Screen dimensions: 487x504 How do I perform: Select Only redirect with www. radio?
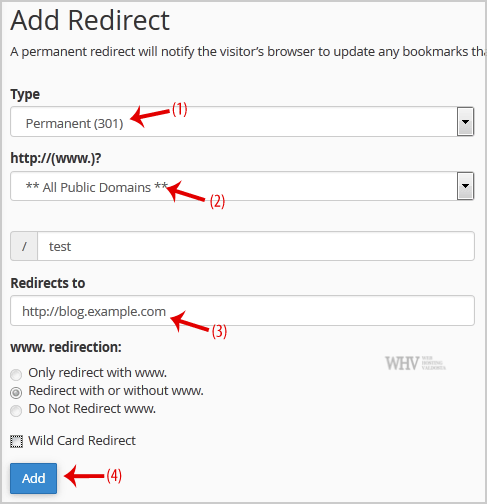16,374
